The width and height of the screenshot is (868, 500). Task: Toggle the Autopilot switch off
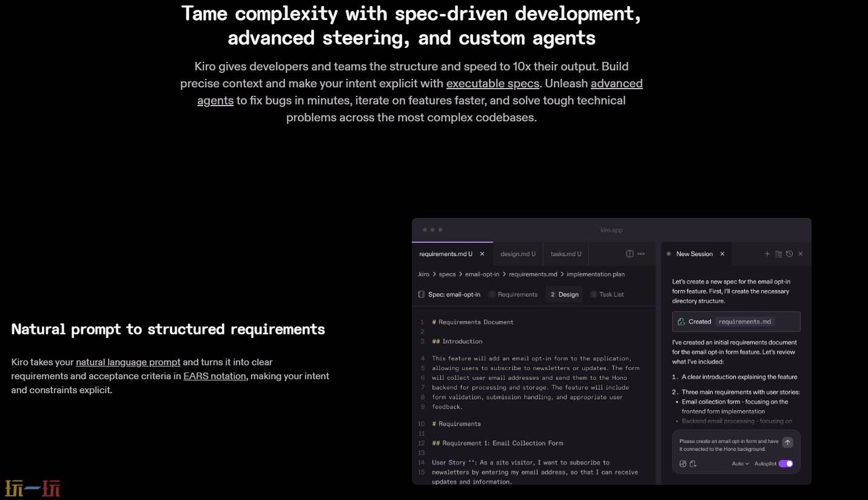pyautogui.click(x=786, y=464)
